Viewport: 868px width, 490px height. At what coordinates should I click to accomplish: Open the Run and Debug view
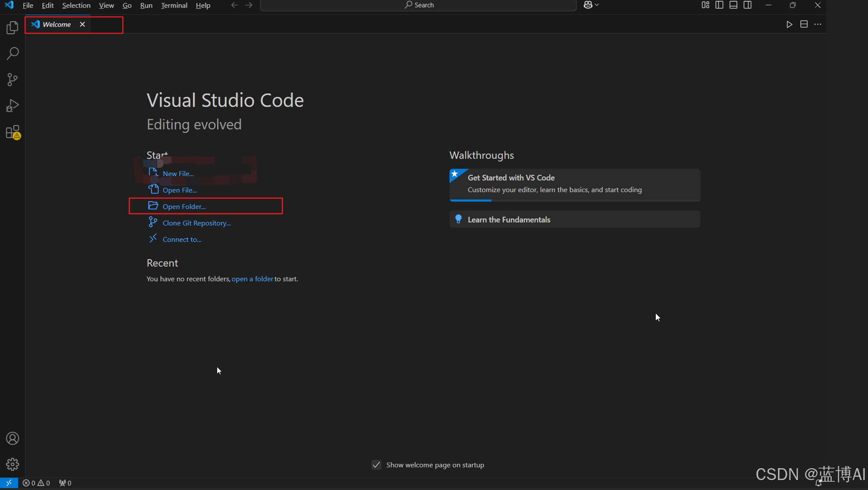(12, 106)
